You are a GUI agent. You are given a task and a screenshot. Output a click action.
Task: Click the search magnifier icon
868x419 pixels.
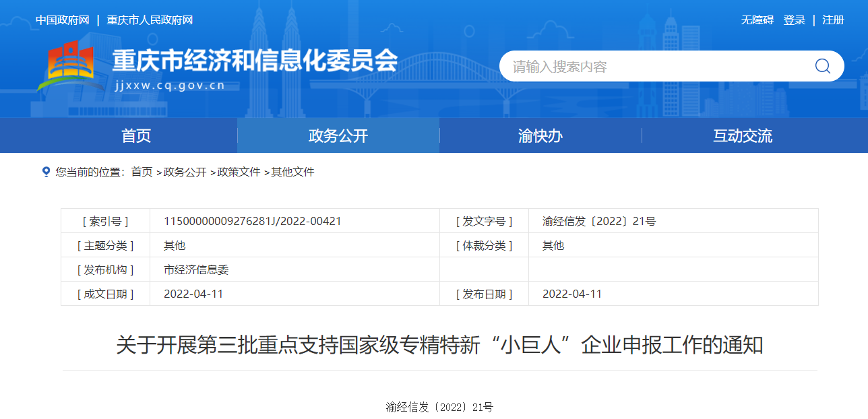[822, 66]
